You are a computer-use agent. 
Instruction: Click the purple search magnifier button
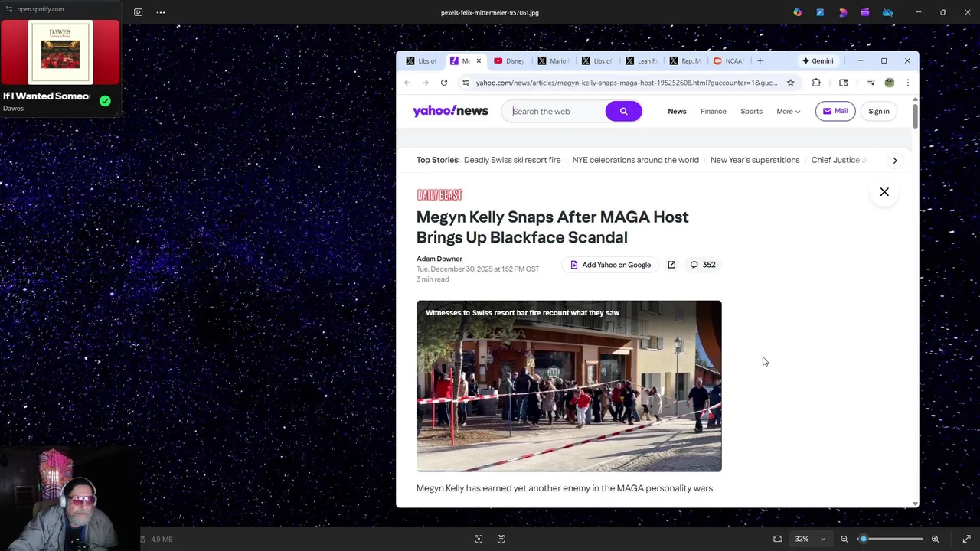coord(623,112)
